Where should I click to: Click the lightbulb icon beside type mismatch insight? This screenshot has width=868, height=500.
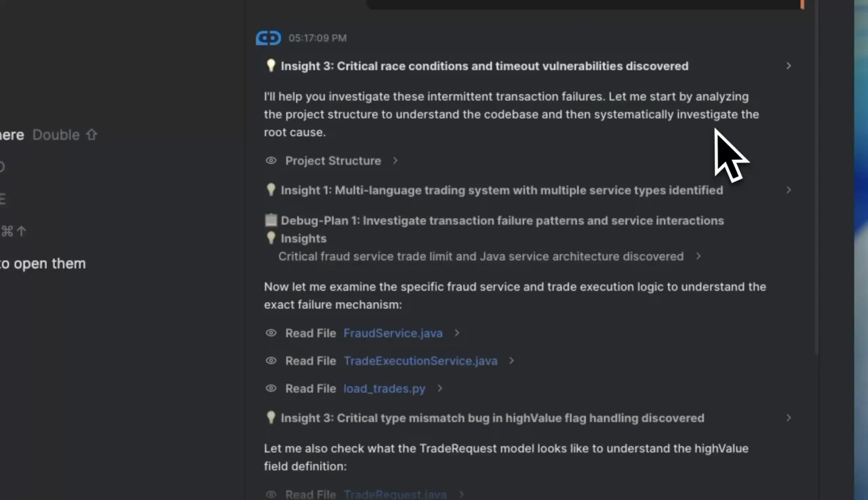point(271,417)
